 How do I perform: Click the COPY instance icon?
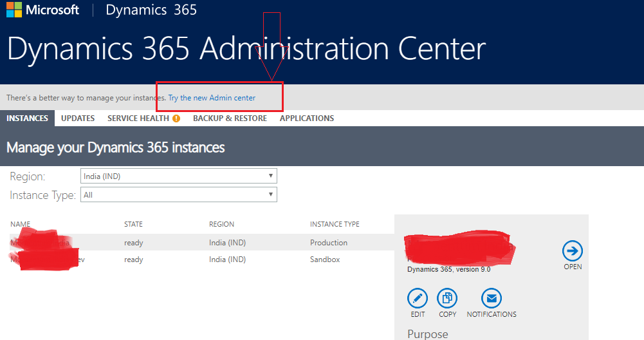[x=447, y=298]
